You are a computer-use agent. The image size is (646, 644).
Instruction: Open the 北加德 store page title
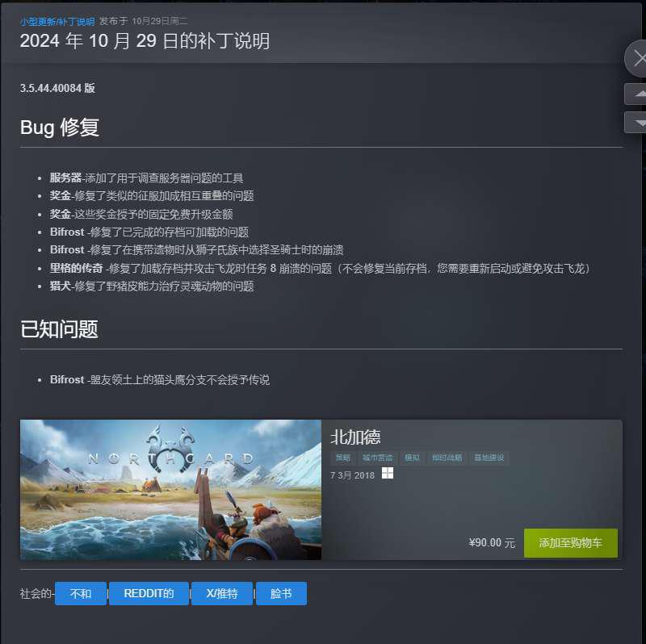pos(355,437)
